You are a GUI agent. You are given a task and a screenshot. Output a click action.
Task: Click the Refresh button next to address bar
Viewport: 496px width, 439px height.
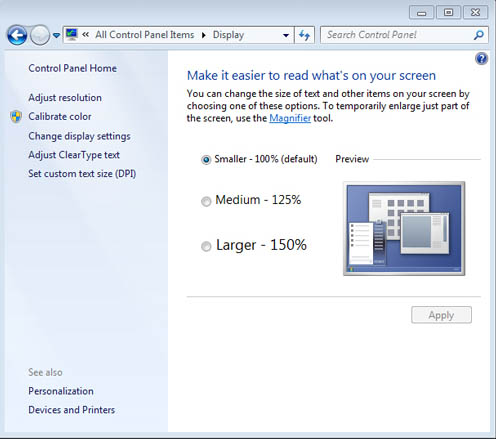[x=304, y=35]
